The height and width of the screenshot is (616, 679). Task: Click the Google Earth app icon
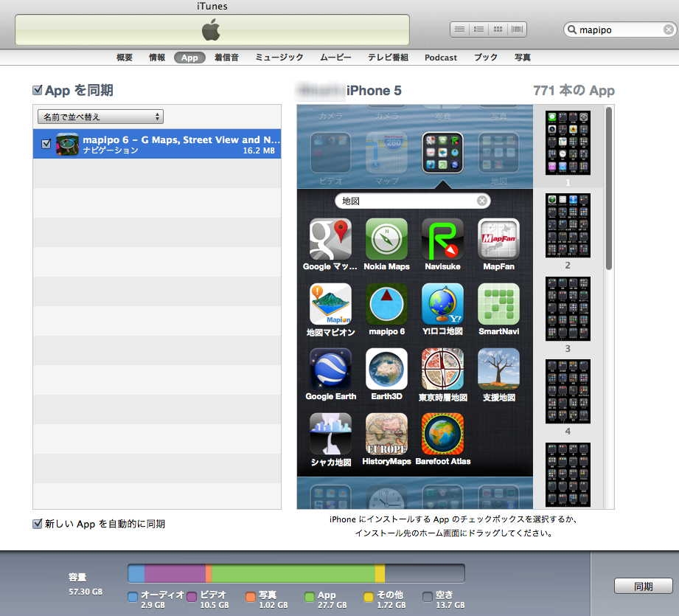tap(330, 369)
